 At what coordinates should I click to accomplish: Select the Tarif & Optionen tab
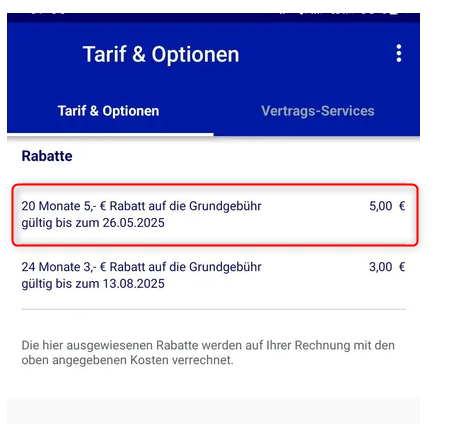click(x=108, y=111)
